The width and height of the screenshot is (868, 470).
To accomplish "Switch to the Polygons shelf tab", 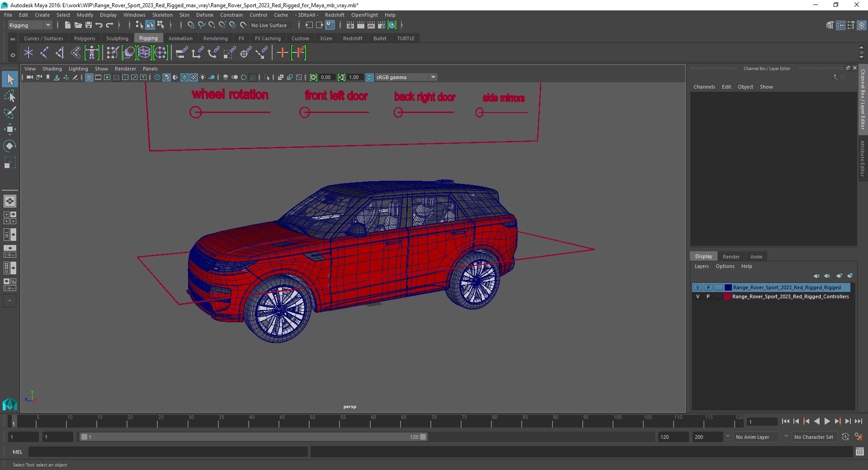I will pos(85,38).
